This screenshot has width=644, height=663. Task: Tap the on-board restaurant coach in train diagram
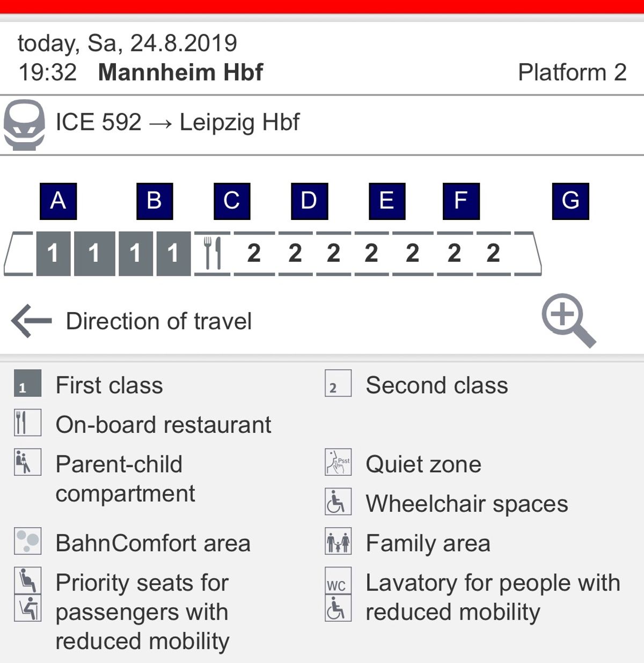213,253
